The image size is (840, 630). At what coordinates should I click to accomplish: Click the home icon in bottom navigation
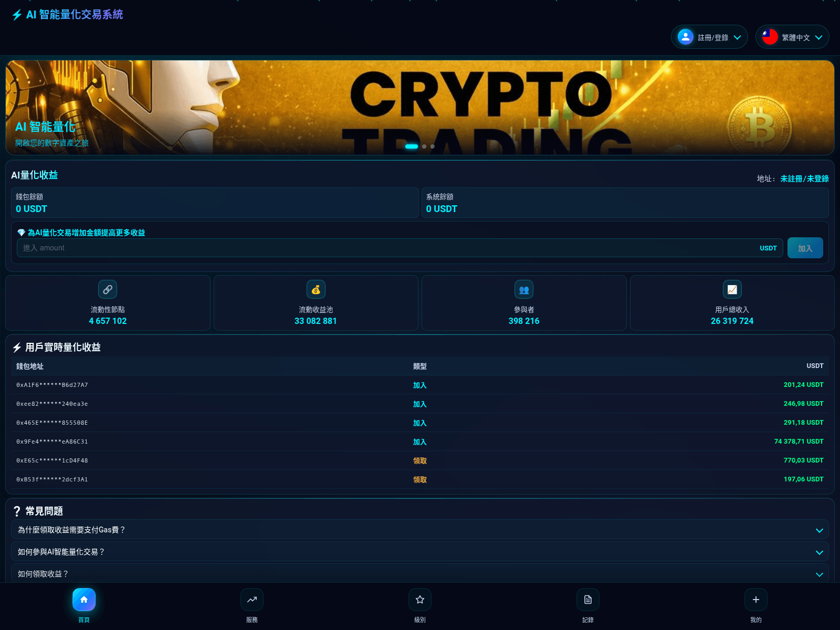(84, 600)
